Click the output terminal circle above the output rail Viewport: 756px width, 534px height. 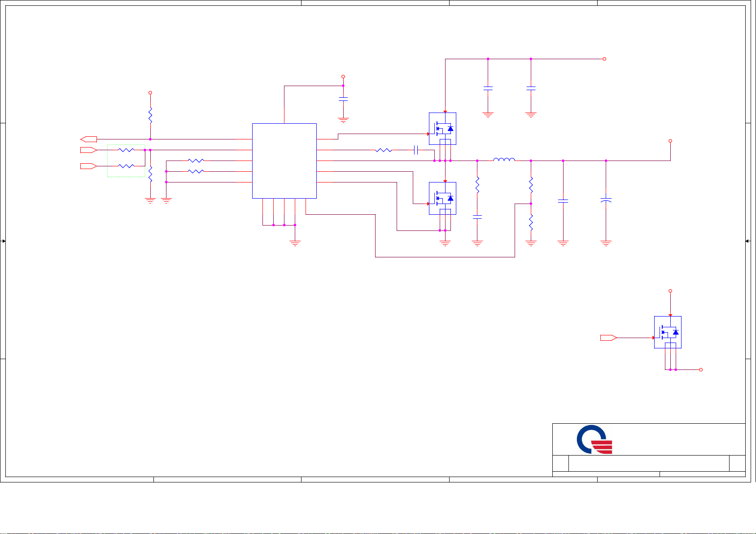(670, 141)
